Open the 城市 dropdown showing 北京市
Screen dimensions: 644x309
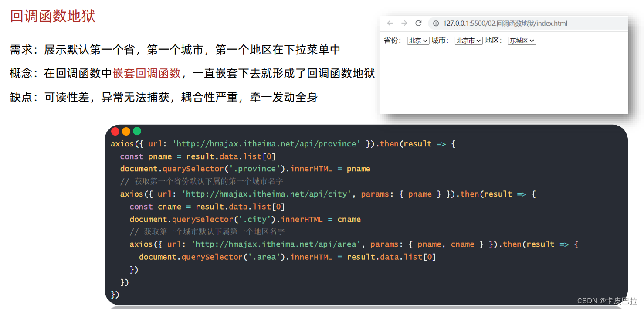469,41
